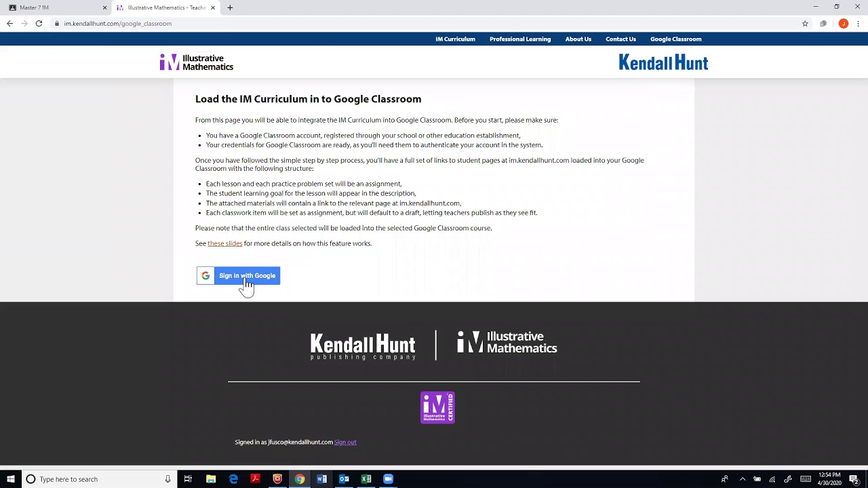868x488 pixels.
Task: Open Task View on the taskbar
Action: 188,479
